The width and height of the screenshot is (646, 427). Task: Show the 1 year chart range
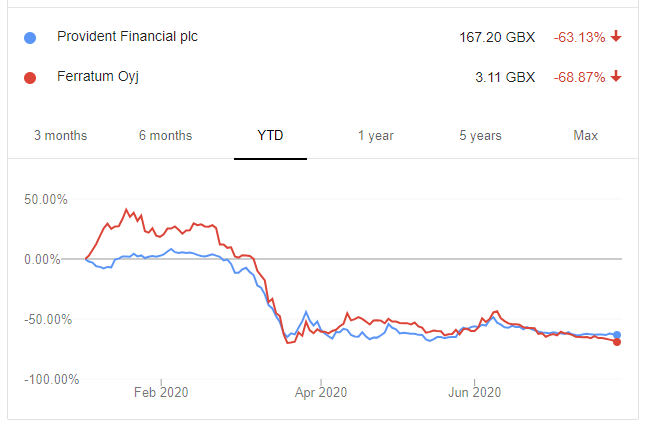coord(376,136)
